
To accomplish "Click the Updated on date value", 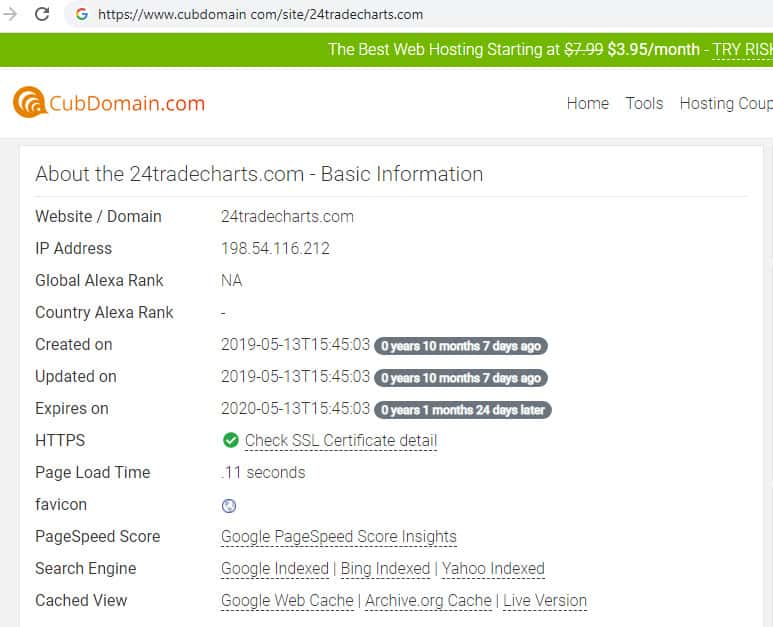I will 295,376.
